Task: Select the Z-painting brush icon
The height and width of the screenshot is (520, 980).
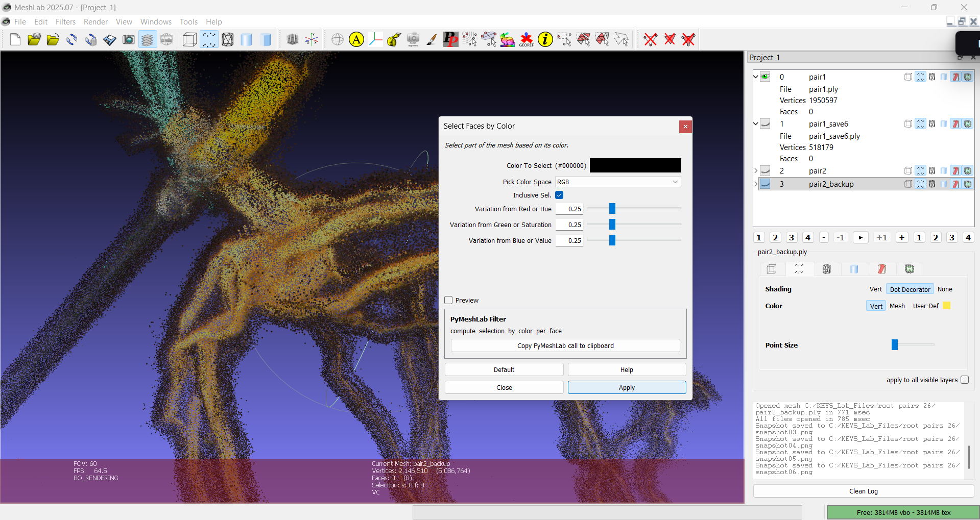Action: point(432,39)
